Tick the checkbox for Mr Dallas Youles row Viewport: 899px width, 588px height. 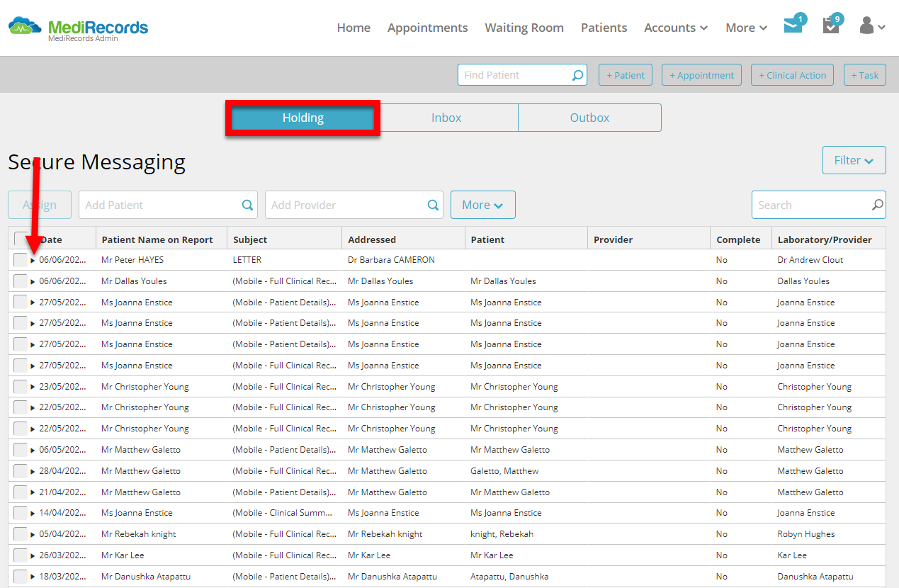pyautogui.click(x=21, y=281)
